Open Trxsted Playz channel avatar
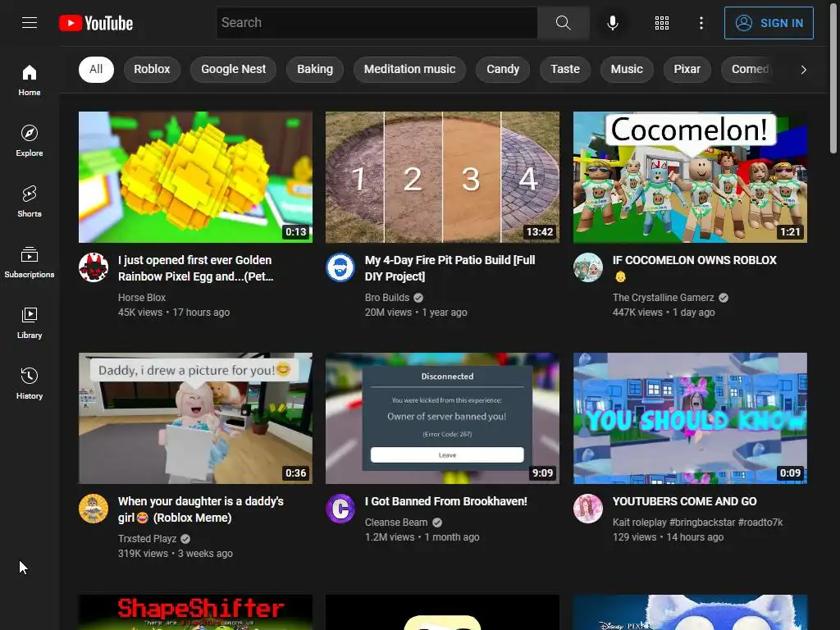The image size is (840, 630). coord(94,509)
